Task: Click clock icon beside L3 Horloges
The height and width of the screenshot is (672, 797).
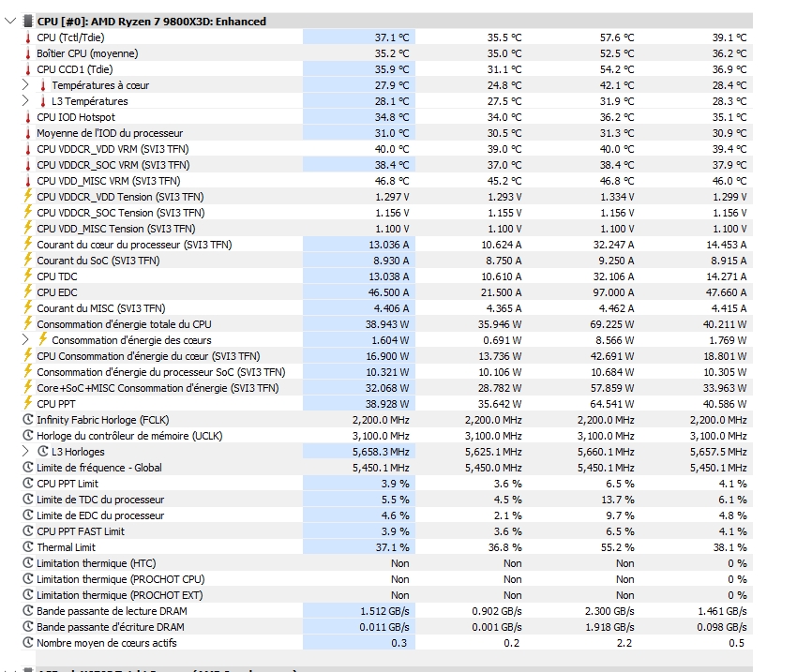Action: pos(43,451)
